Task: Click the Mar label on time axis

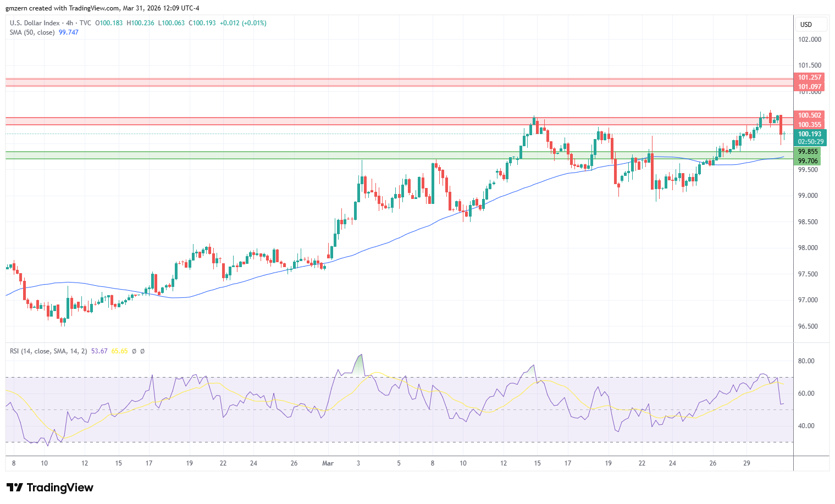Action: [x=328, y=463]
